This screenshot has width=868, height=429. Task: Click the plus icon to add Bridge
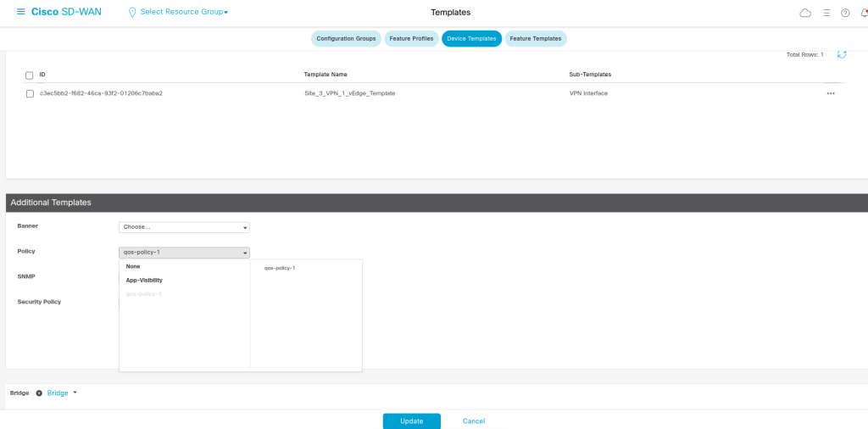(x=39, y=393)
